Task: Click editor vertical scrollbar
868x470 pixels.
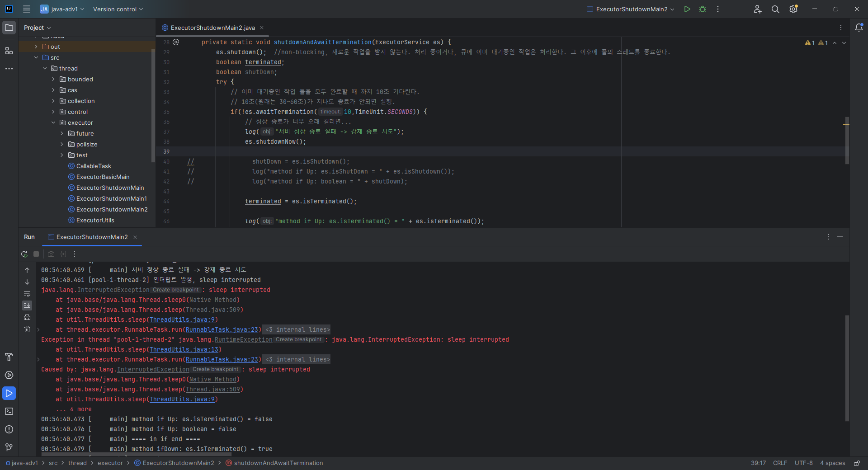Action: pos(847,140)
